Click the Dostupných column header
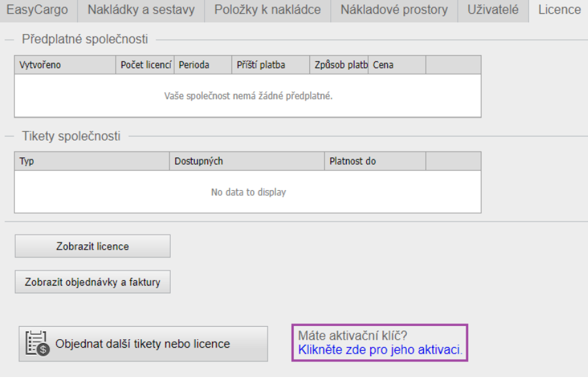This screenshot has width=588, height=379. pyautogui.click(x=247, y=161)
